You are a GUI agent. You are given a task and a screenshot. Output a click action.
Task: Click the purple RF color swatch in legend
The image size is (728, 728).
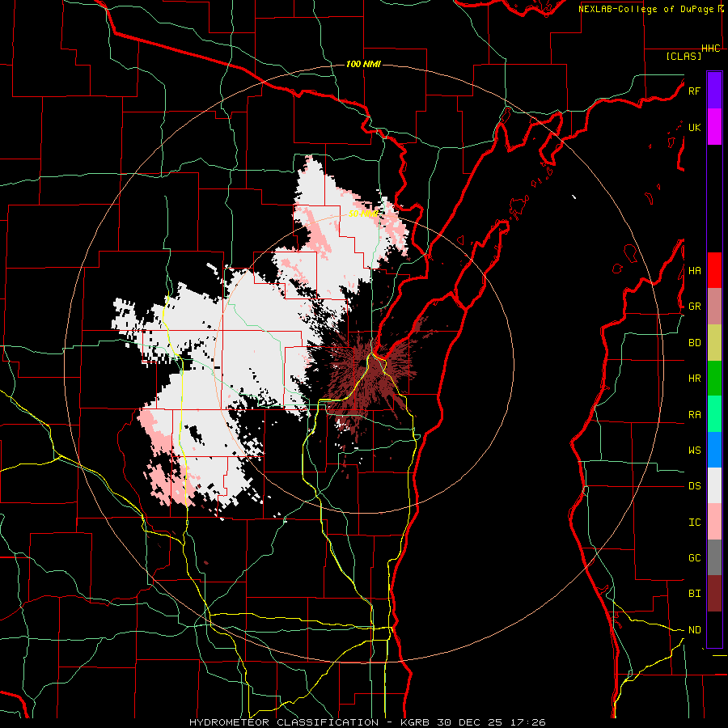pyautogui.click(x=714, y=91)
